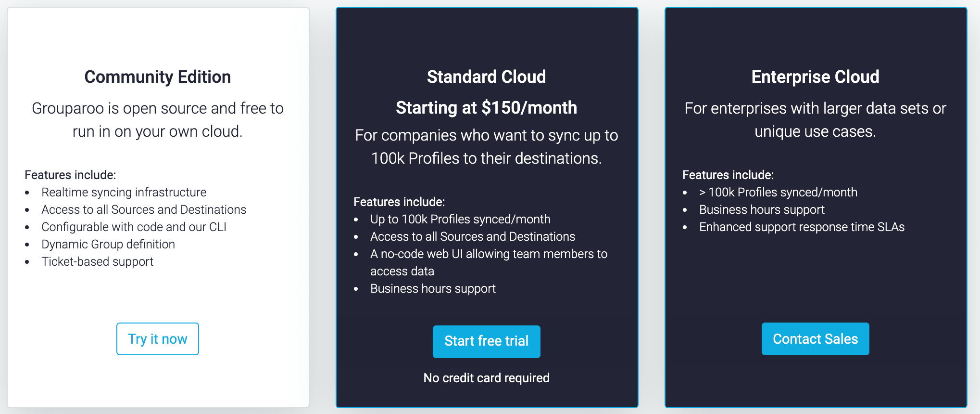The image size is (980, 414).
Task: Click the For companies who want to sync description
Action: 487,147
